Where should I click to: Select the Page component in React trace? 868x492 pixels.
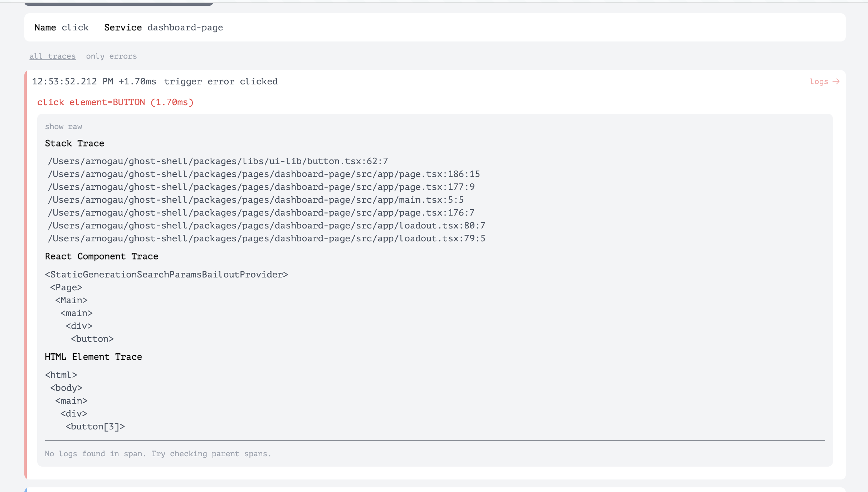pyautogui.click(x=66, y=287)
